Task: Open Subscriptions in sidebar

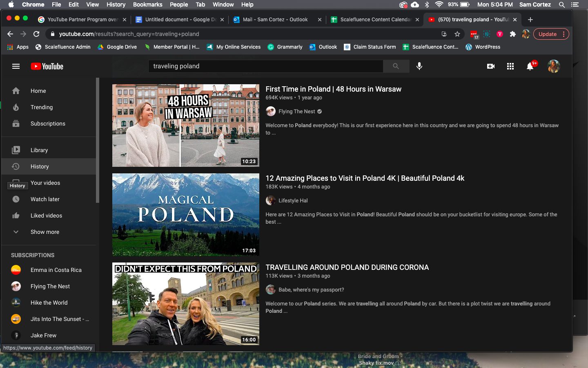Action: coord(49,123)
